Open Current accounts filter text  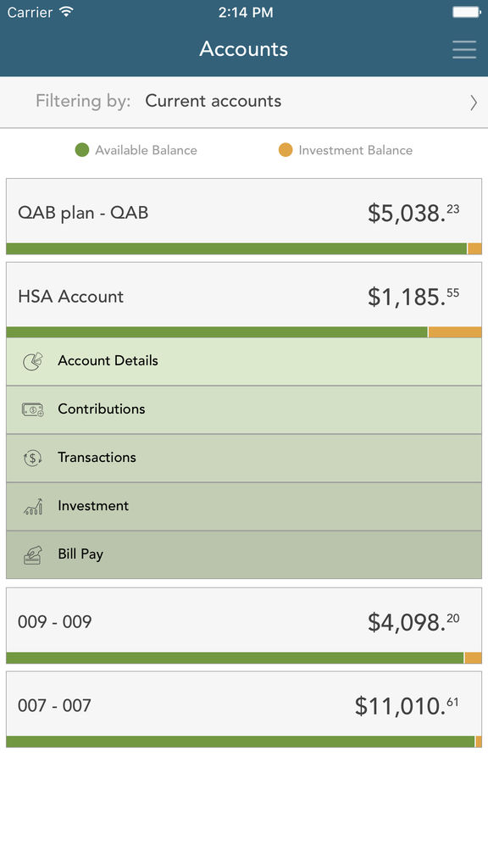pyautogui.click(x=213, y=101)
